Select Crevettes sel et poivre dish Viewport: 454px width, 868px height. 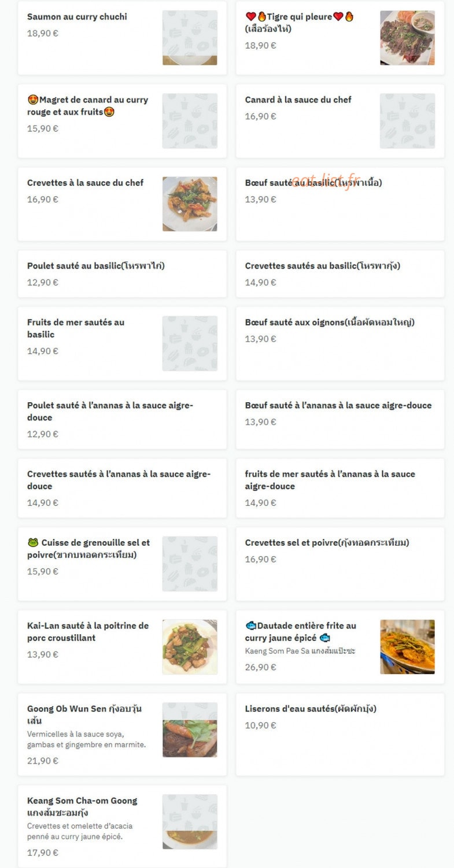click(340, 564)
